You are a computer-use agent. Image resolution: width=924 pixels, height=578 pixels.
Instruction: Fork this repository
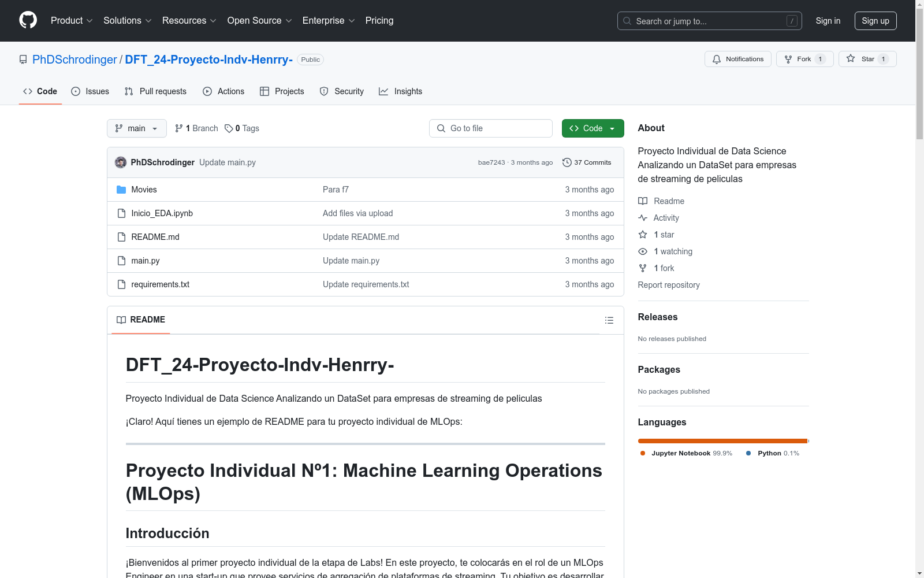804,59
